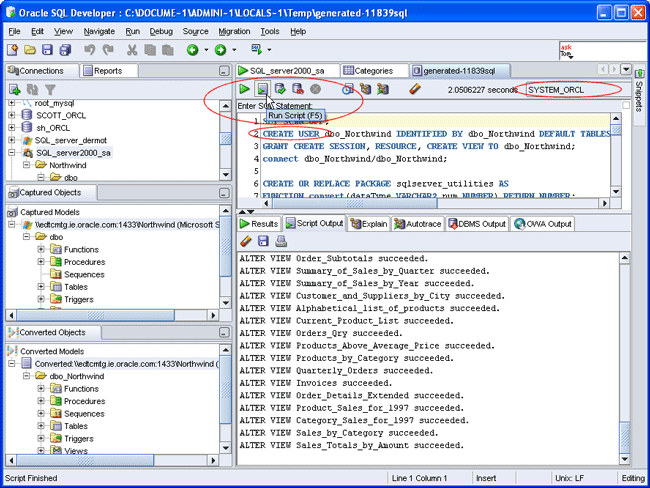
Task: Execute Statement with the green play icon
Action: 244,89
